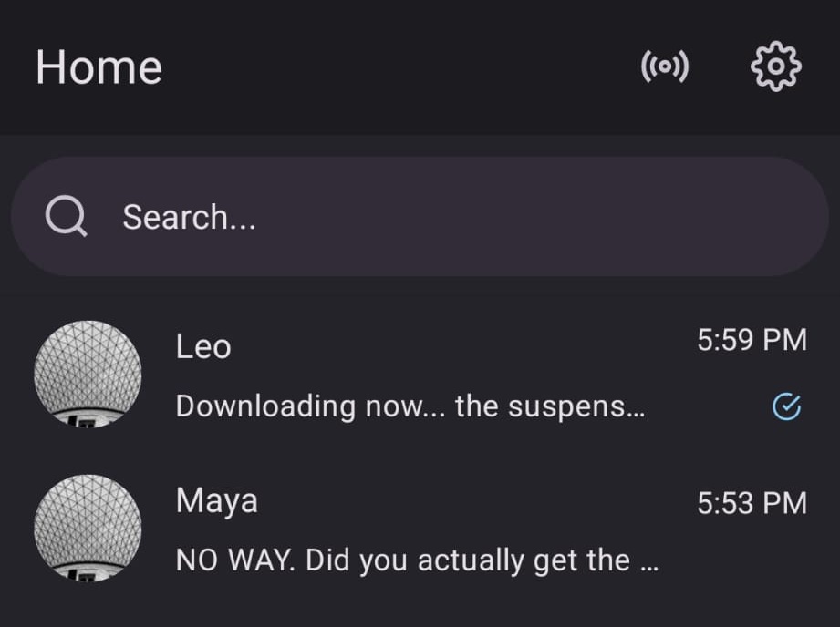Click the read receipt checkmark on Leo's chat
The width and height of the screenshot is (840, 627).
pyautogui.click(x=786, y=406)
